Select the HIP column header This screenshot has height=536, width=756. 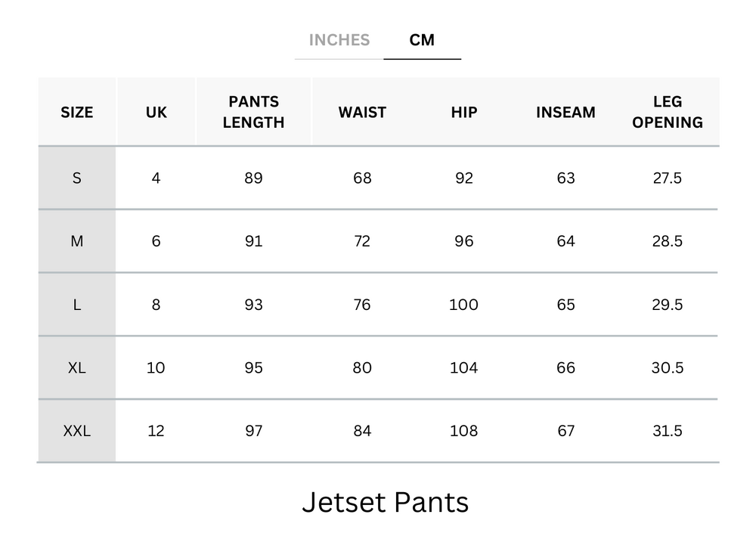463,112
